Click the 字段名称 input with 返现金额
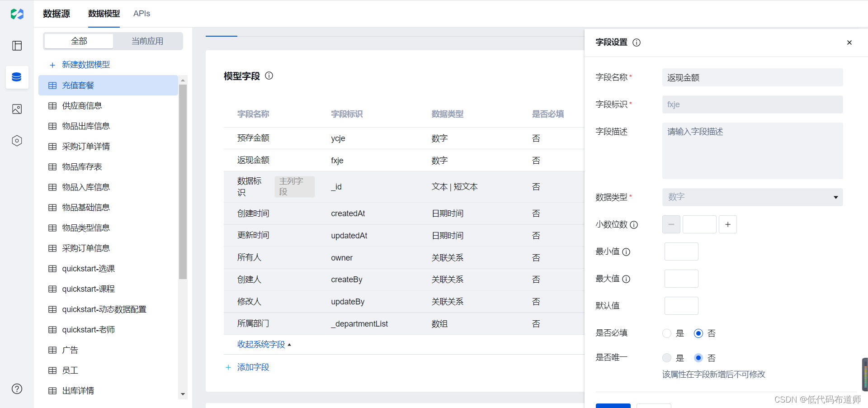Viewport: 868px width, 408px height. coord(753,77)
